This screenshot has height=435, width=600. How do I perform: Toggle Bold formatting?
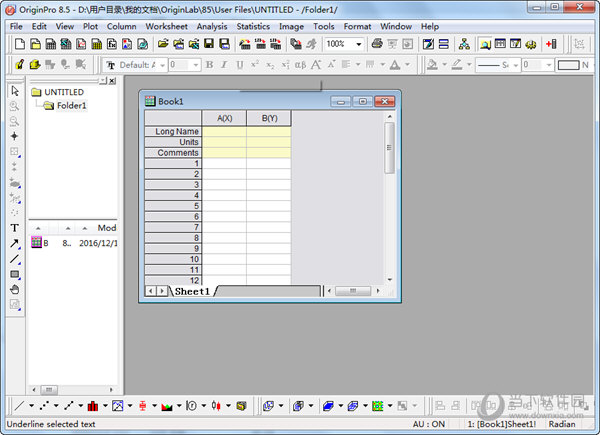209,65
